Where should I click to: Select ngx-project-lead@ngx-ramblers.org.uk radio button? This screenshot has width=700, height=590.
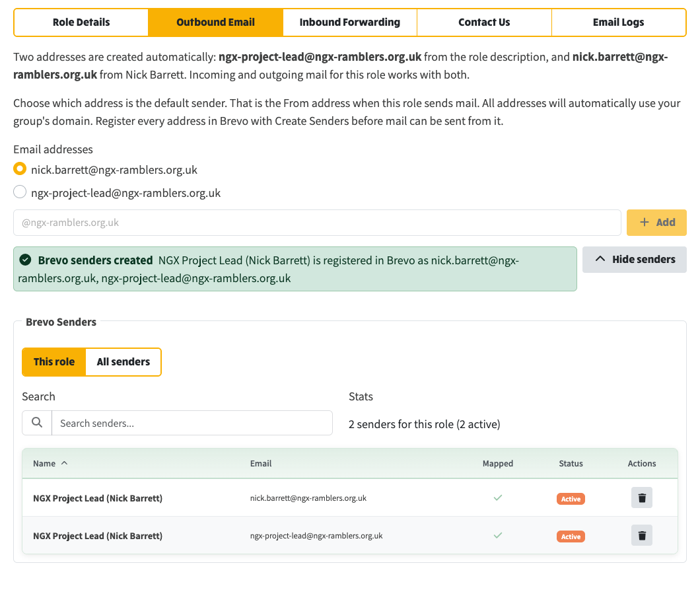click(x=20, y=192)
